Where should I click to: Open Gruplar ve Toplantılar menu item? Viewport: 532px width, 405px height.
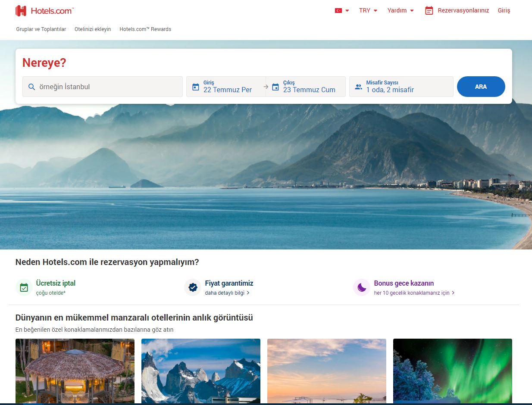41,29
